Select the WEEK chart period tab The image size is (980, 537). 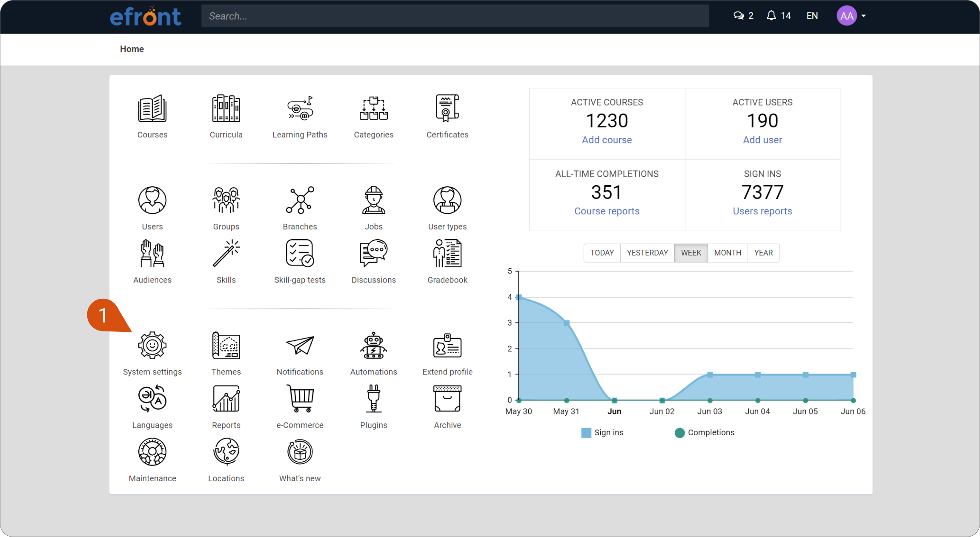coord(691,253)
